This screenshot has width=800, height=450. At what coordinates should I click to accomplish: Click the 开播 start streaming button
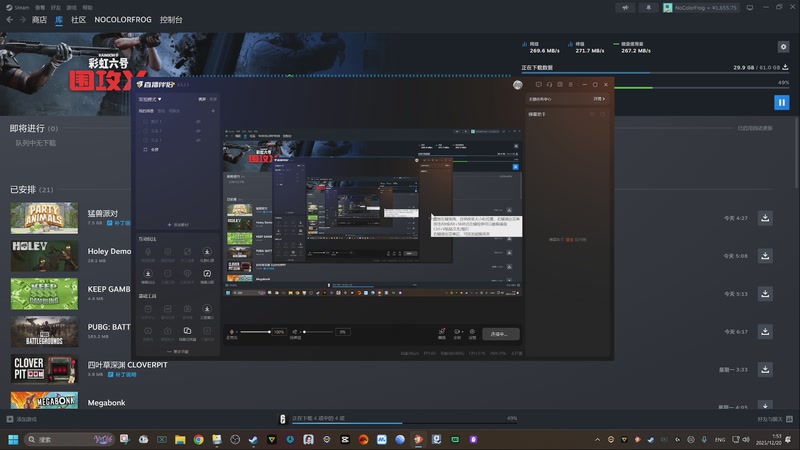[x=500, y=334]
